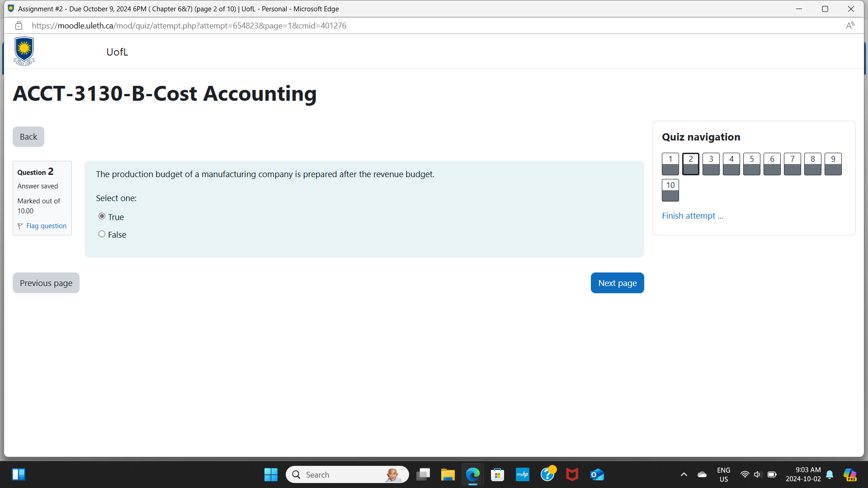Open the Read Aloud icon in the address bar

point(850,26)
